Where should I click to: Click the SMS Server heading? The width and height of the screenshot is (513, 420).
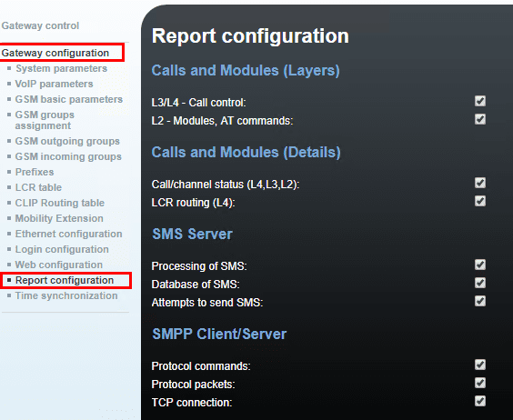coord(193,235)
